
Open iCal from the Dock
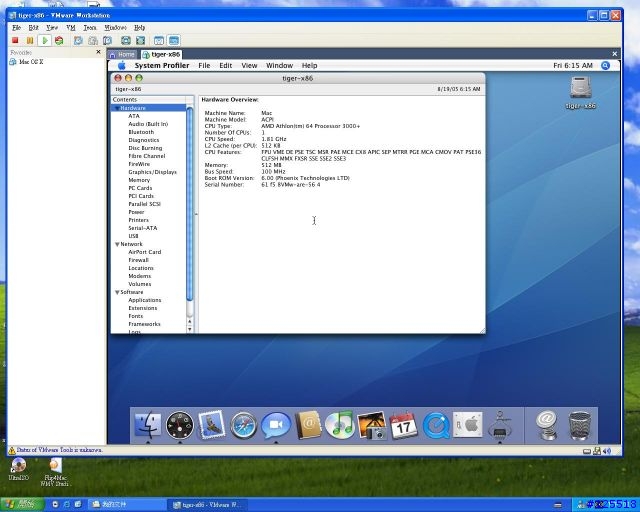click(403, 425)
